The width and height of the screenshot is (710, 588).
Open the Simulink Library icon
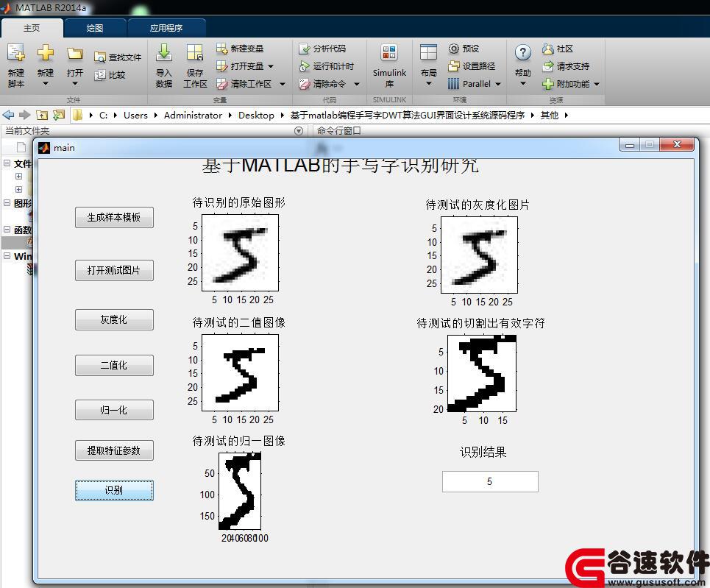(x=389, y=53)
